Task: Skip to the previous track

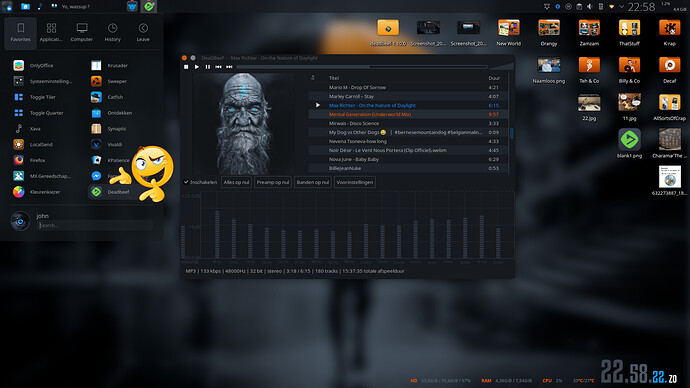Action: 218,67
